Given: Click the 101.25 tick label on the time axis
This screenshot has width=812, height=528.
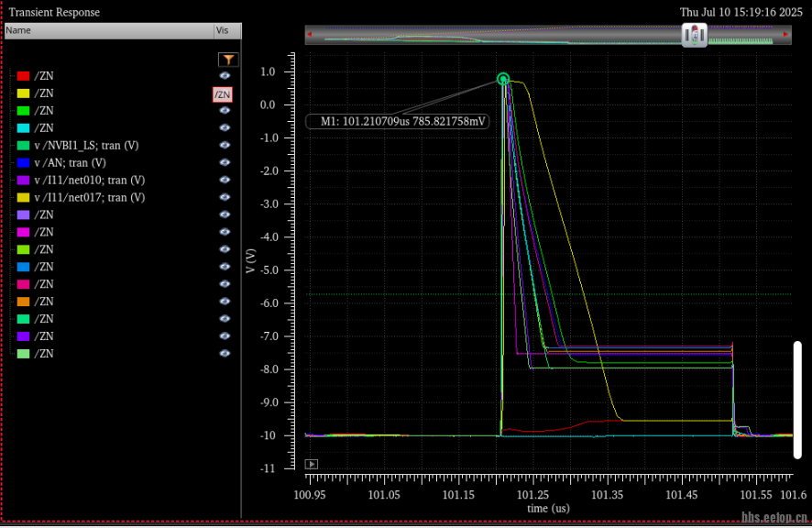Looking at the screenshot, I should pos(532,495).
